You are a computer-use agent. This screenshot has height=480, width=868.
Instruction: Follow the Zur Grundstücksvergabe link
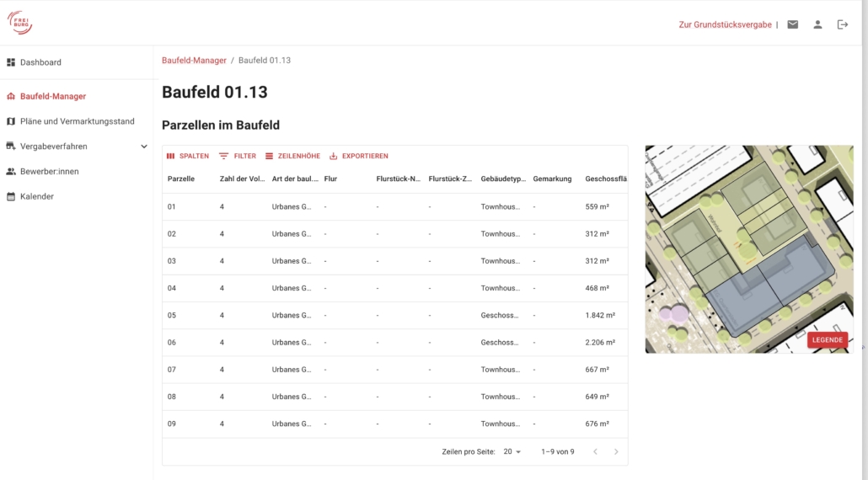click(725, 24)
